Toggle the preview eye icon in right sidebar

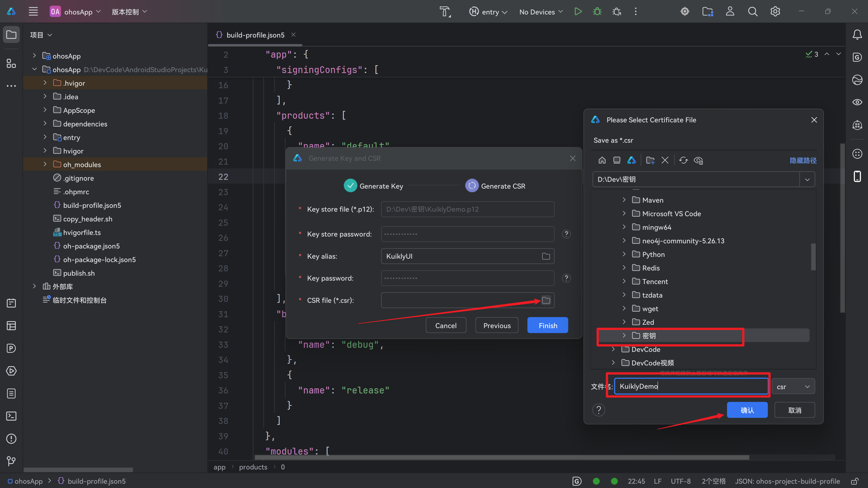(857, 102)
